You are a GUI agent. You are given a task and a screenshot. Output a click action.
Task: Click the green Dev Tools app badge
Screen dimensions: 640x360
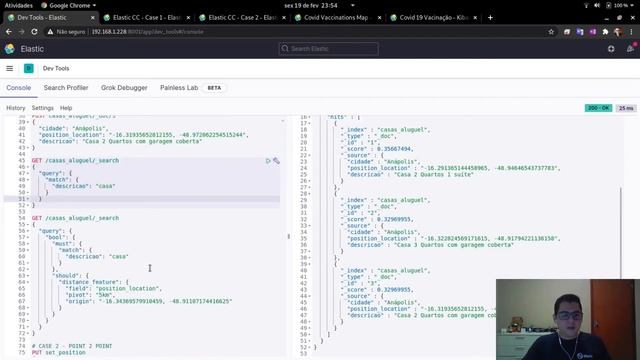[x=29, y=69]
